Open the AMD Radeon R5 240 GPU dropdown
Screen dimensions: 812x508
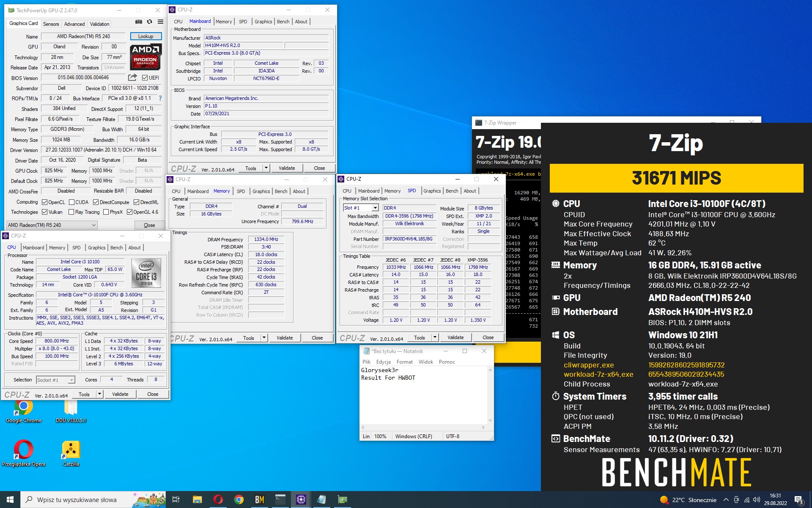tap(52, 225)
